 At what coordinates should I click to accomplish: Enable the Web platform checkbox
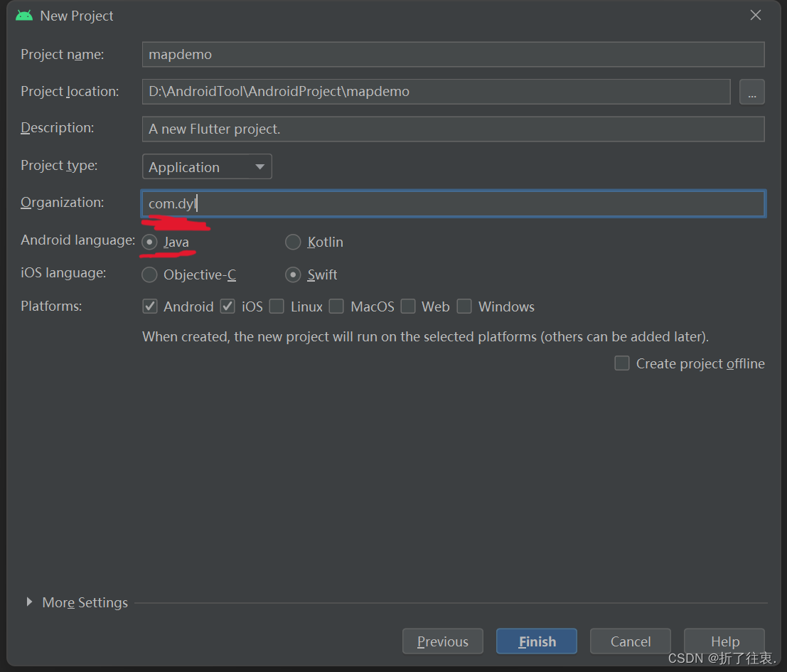pos(408,306)
